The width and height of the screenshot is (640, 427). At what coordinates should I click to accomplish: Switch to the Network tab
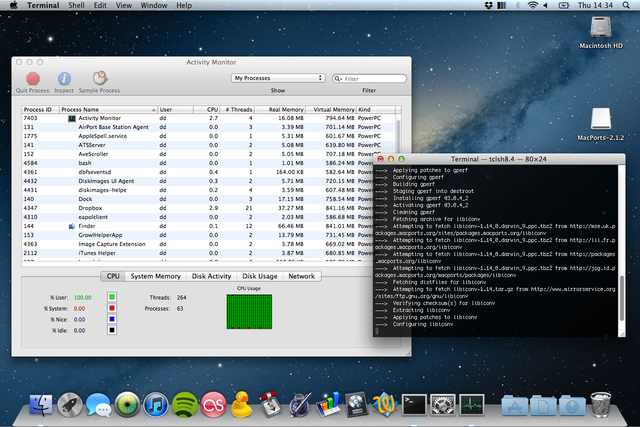pos(302,276)
